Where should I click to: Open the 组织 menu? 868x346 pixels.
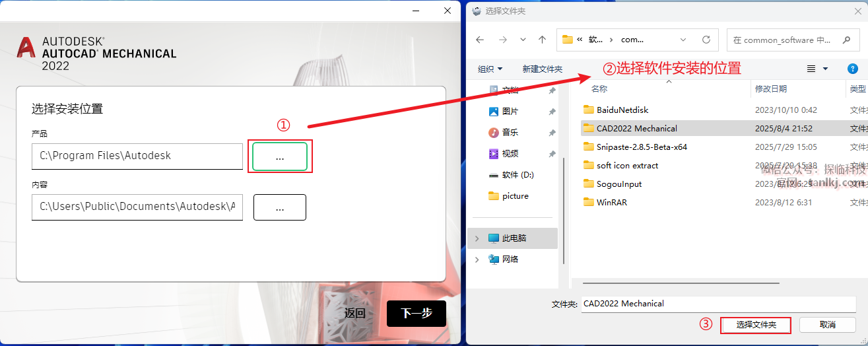pyautogui.click(x=490, y=69)
